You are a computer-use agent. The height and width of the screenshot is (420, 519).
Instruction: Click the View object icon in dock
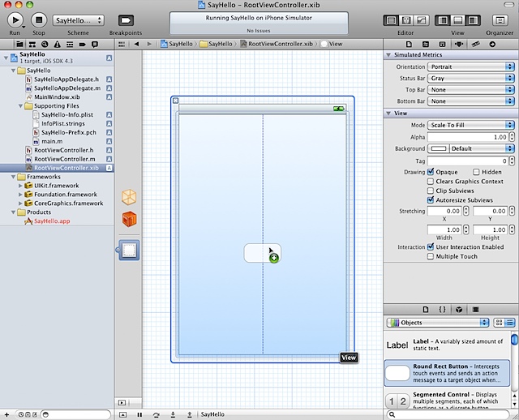[130, 251]
